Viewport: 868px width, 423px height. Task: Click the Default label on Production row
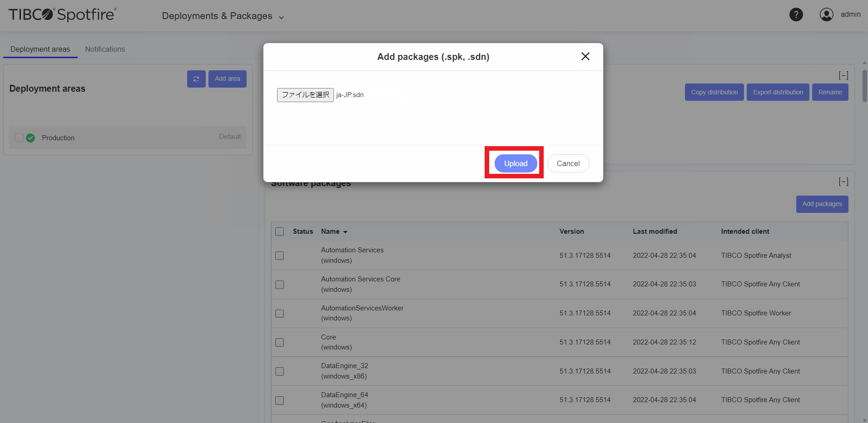tap(230, 137)
